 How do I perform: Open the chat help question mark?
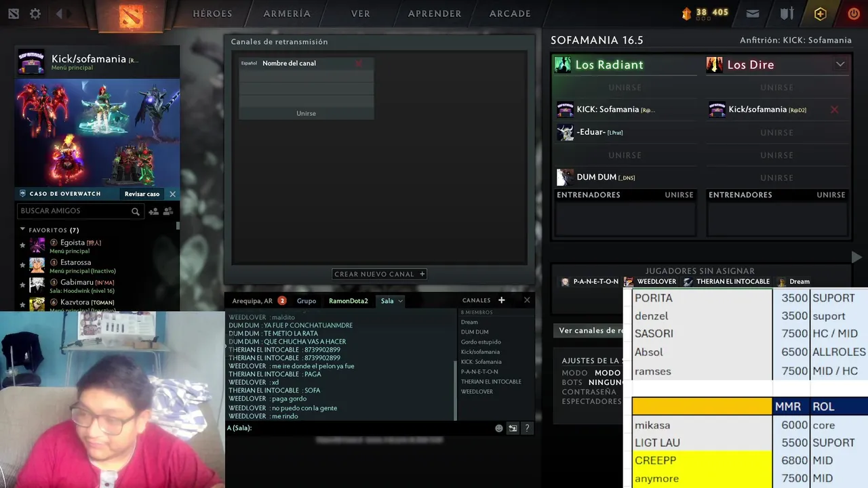[527, 428]
